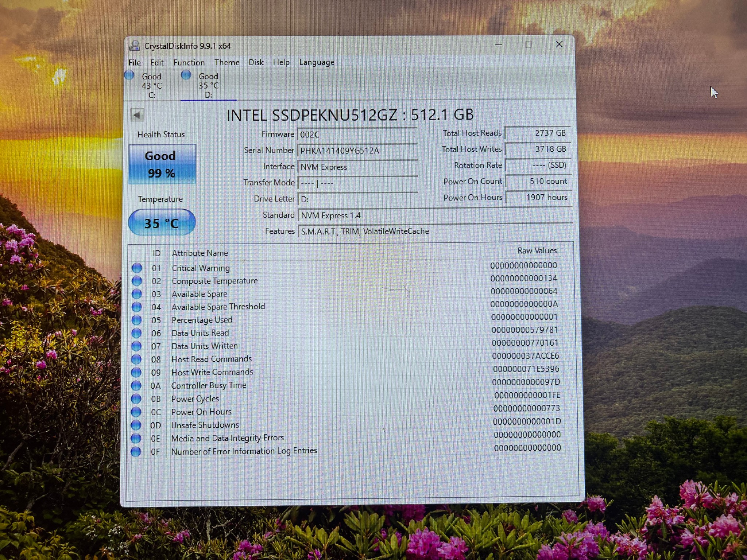
Task: Click status icon for Data Units Written row
Action: [x=136, y=346]
